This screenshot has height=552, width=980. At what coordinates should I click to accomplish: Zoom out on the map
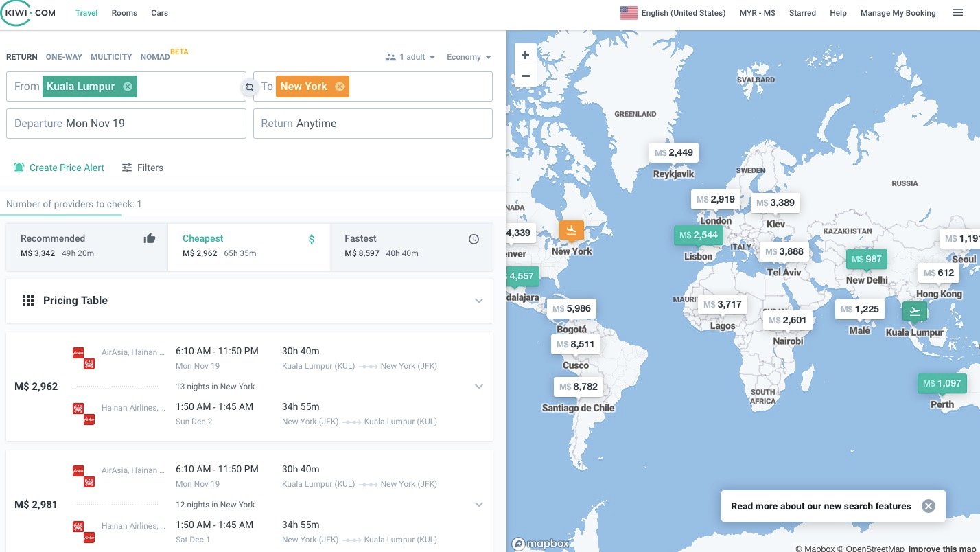(x=525, y=76)
